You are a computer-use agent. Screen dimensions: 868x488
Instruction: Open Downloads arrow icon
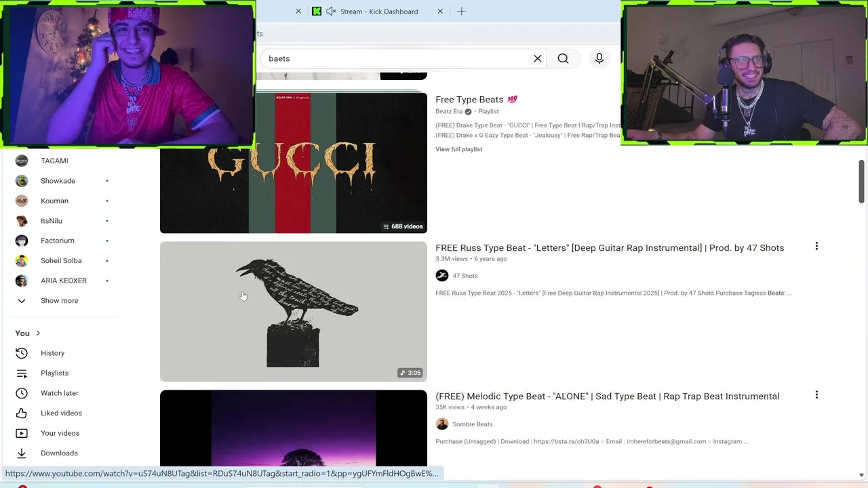coord(22,453)
